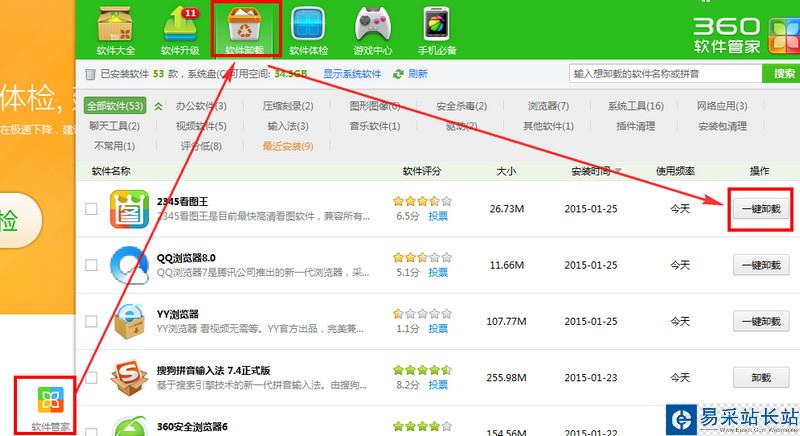The image size is (800, 436).
Task: Click the YY浏览器 app icon
Action: 130,321
